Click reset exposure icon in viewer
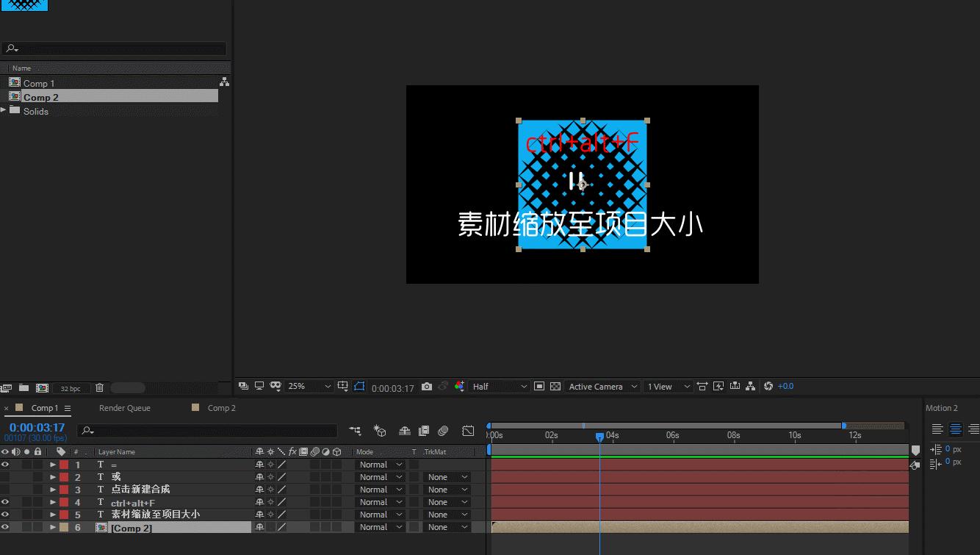The image size is (980, 555). pos(768,386)
